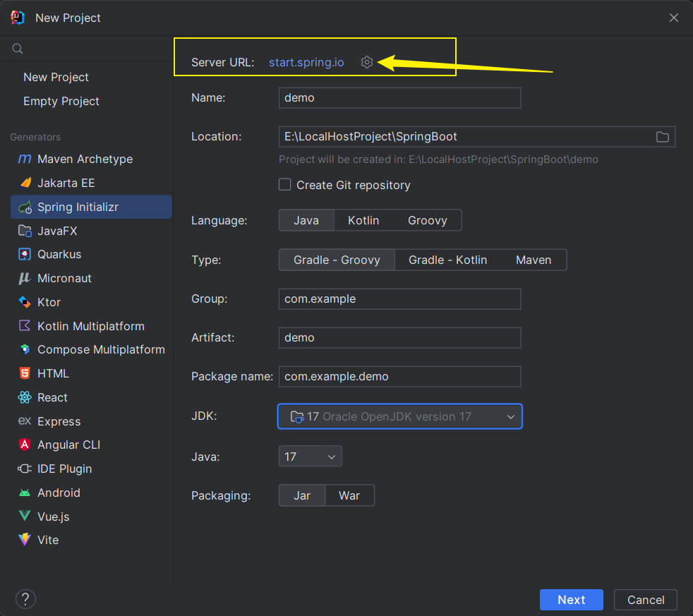
Task: Click the Name input field
Action: 400,97
